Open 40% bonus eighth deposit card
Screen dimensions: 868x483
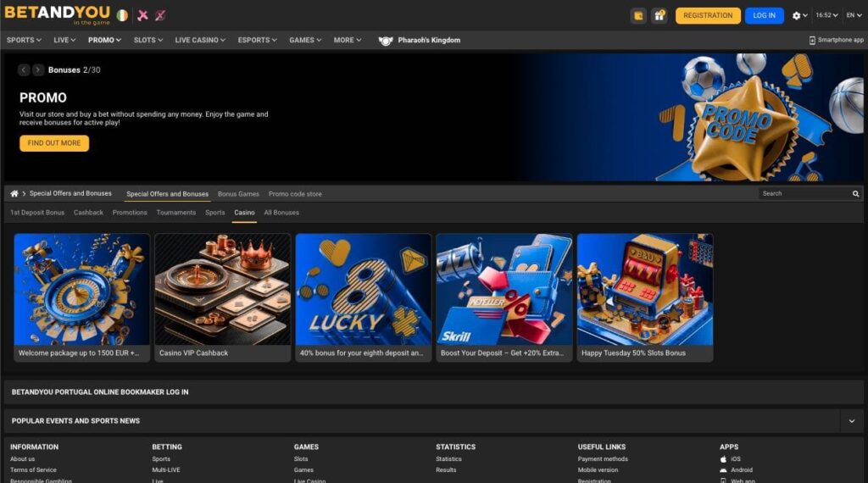click(x=363, y=297)
